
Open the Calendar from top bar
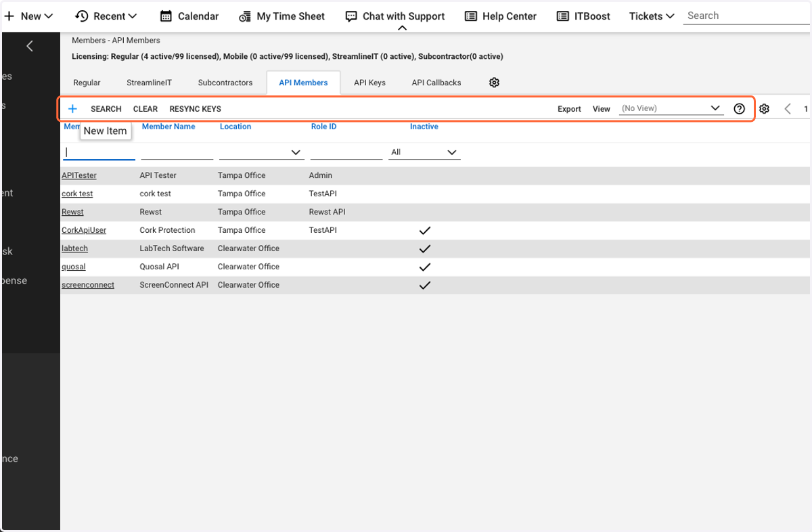tap(189, 16)
